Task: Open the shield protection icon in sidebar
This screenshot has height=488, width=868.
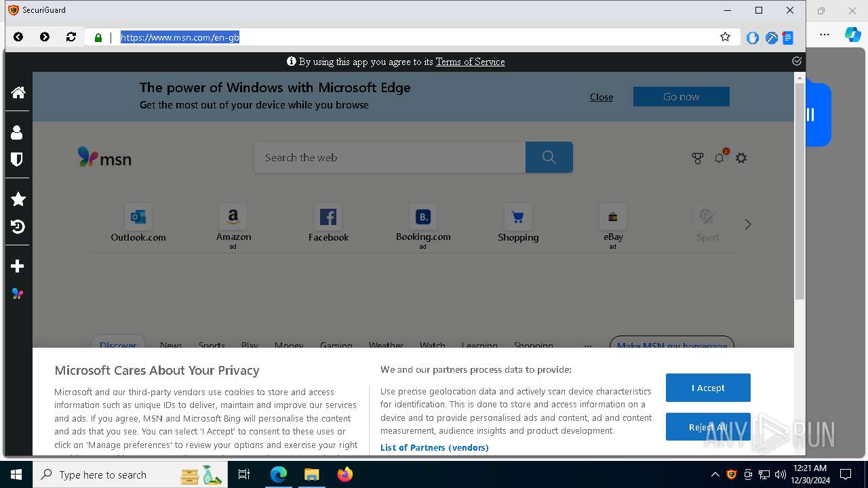Action: click(x=18, y=159)
